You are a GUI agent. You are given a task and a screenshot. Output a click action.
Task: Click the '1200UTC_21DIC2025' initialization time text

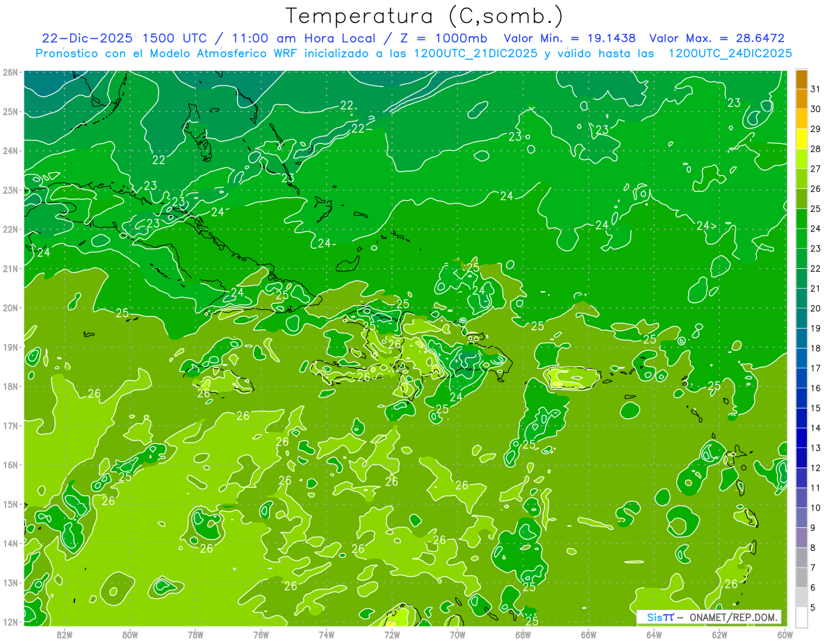pos(475,53)
